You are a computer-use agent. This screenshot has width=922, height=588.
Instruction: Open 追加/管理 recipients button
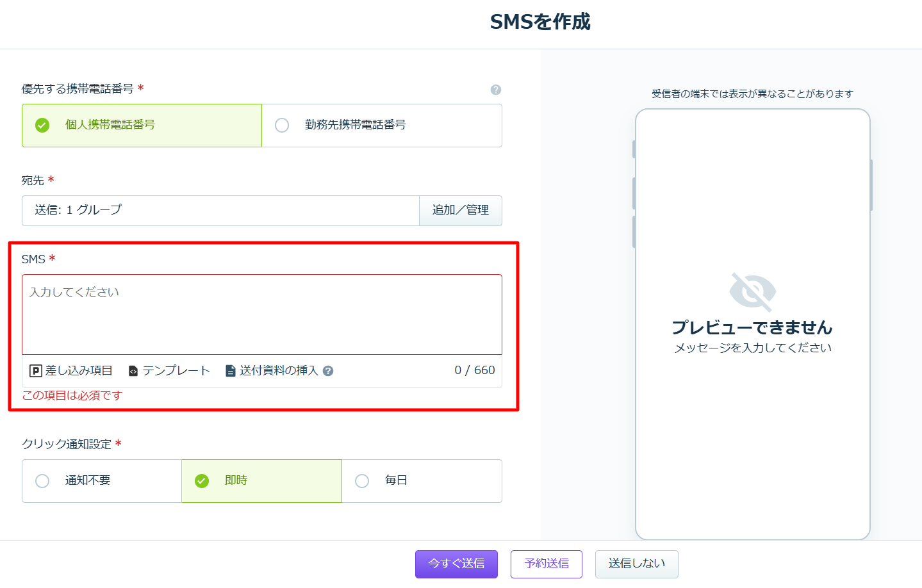pos(461,211)
